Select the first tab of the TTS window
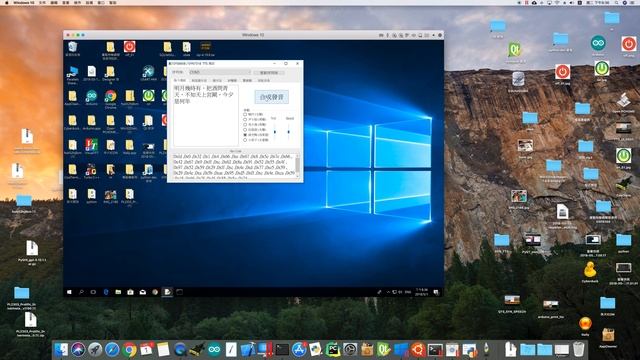640x360 pixels. pos(180,80)
